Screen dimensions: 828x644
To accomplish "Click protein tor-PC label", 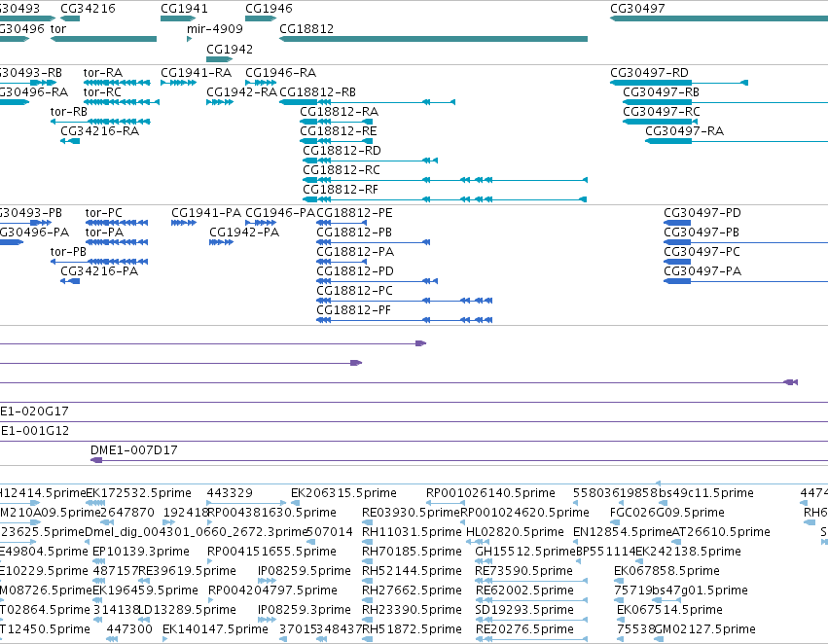I will click(103, 213).
